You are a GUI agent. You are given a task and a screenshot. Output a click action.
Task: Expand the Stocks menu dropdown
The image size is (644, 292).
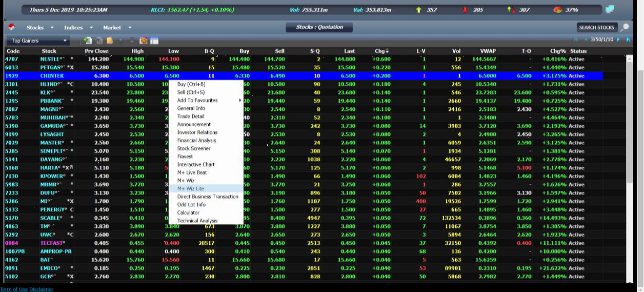pyautogui.click(x=39, y=28)
